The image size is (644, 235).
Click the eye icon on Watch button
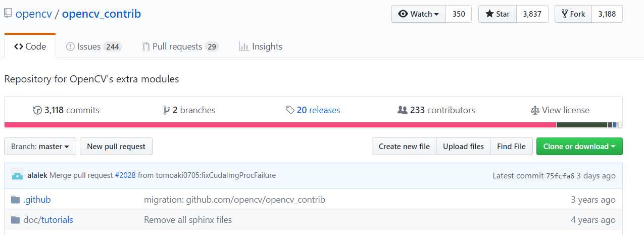[x=403, y=14]
